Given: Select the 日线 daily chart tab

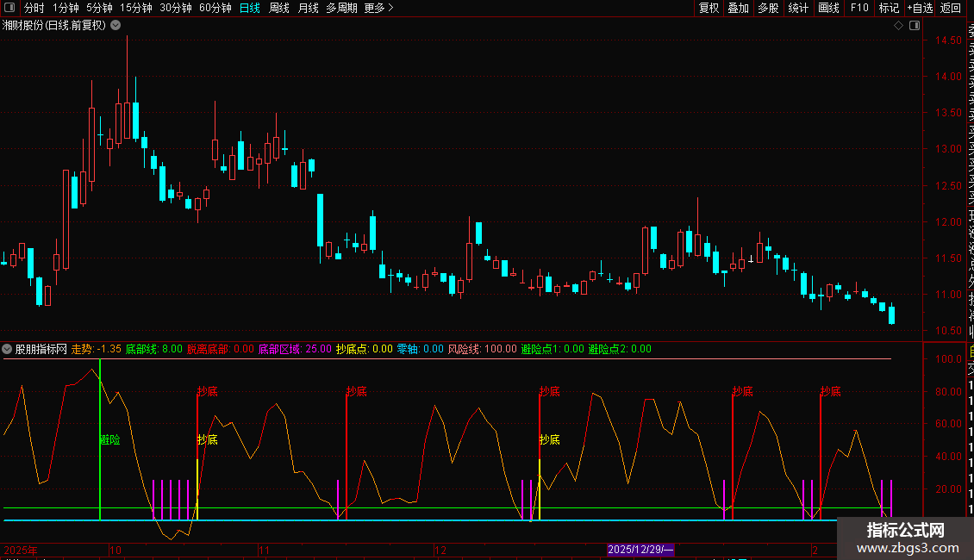Looking at the screenshot, I should (x=250, y=8).
